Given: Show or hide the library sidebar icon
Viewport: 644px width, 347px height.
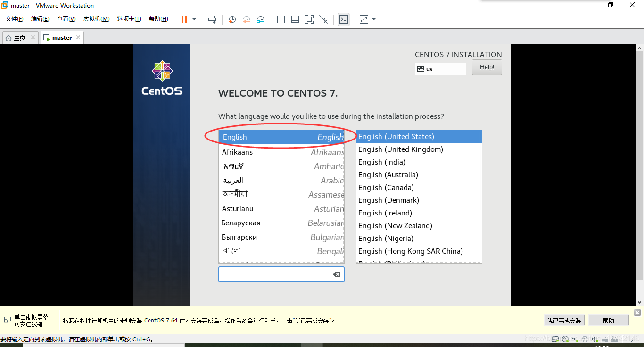Looking at the screenshot, I should tap(281, 19).
